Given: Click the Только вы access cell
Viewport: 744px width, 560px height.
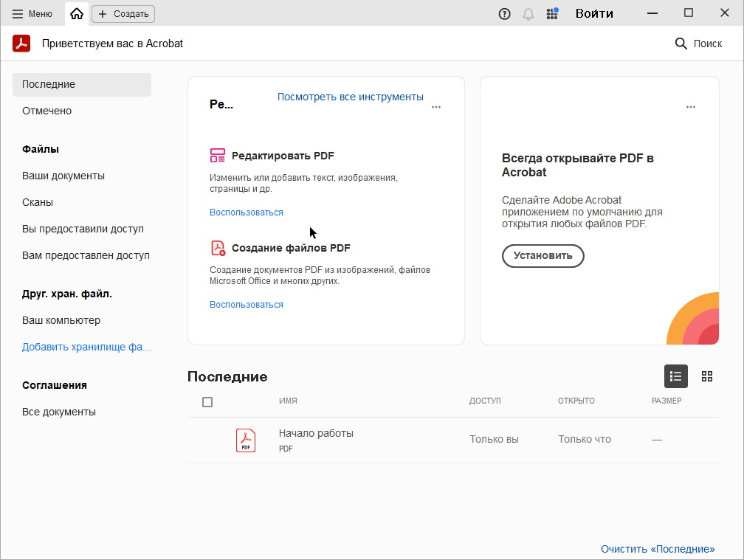Looking at the screenshot, I should point(494,440).
